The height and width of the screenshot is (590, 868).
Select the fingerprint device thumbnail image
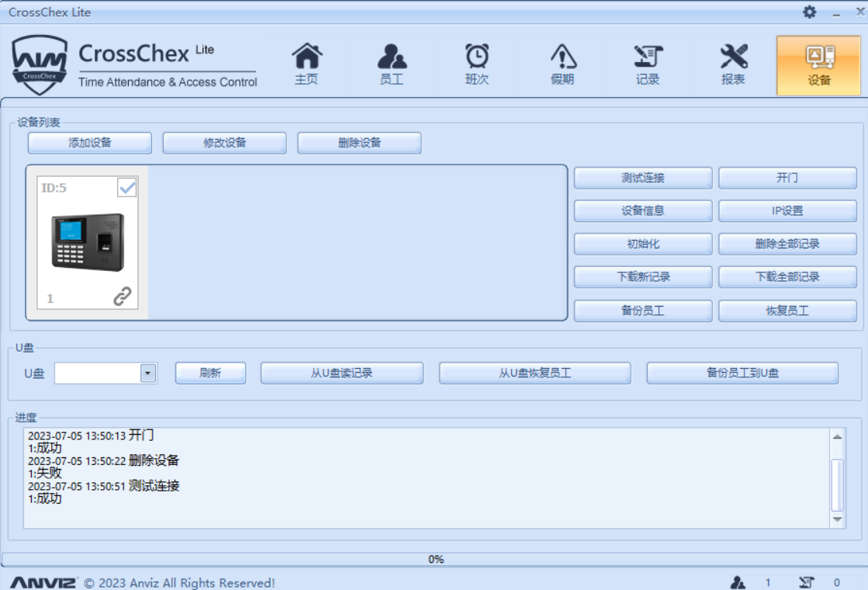88,242
